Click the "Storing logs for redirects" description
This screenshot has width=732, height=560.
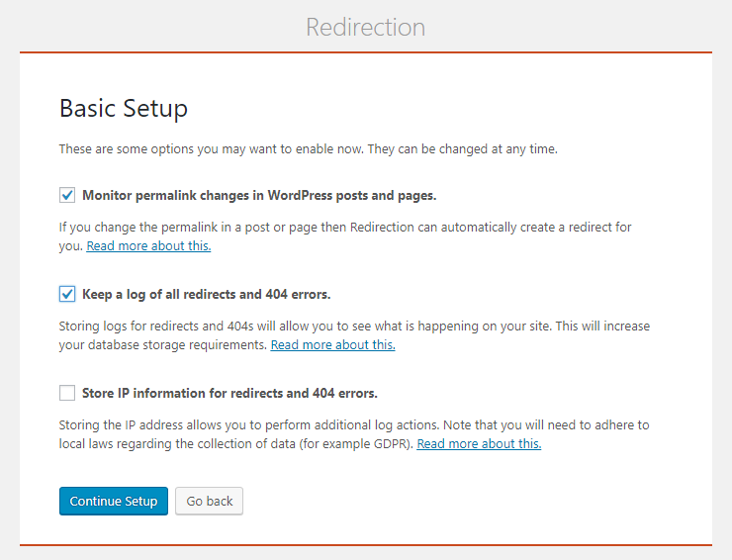[x=356, y=326]
